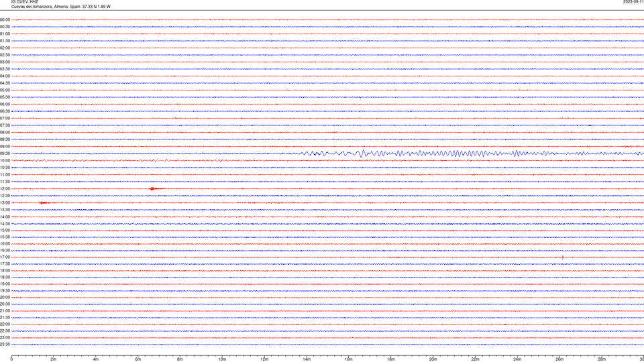
Task: Click the 06:00 row label
Action: tap(5, 105)
